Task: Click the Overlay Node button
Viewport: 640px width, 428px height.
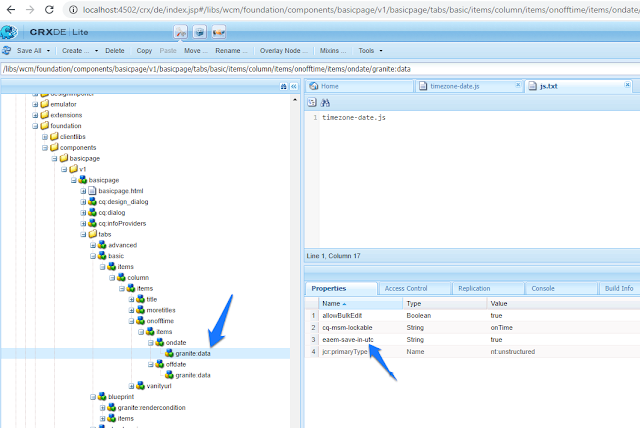Action: click(x=283, y=51)
